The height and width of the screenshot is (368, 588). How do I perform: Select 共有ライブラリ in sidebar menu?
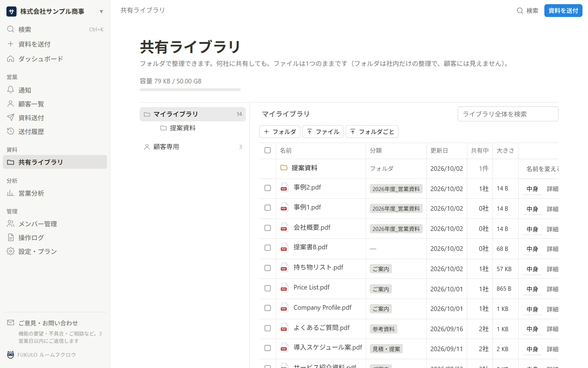point(55,162)
